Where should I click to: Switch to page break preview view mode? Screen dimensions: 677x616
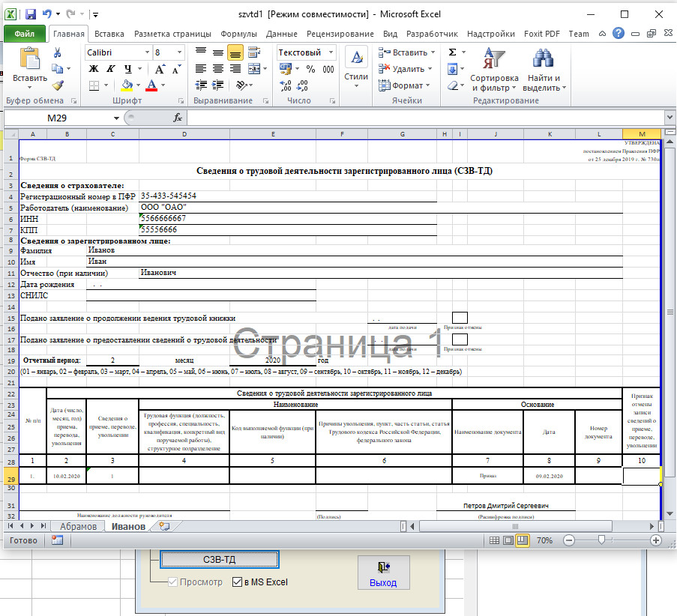tap(522, 540)
